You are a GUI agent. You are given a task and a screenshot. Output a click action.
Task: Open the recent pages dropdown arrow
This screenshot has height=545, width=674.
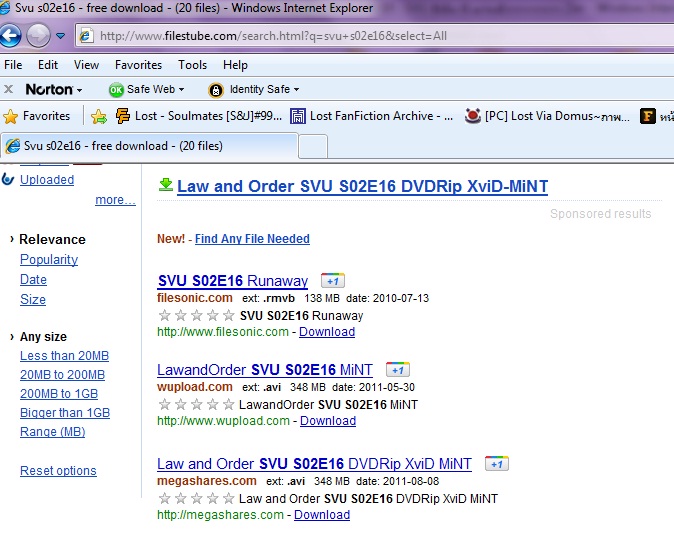pos(61,36)
